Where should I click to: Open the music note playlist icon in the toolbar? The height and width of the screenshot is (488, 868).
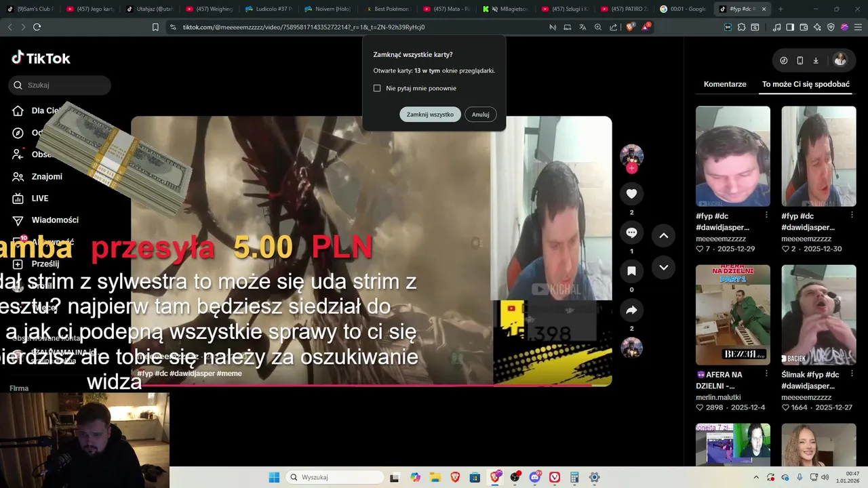[x=776, y=27]
